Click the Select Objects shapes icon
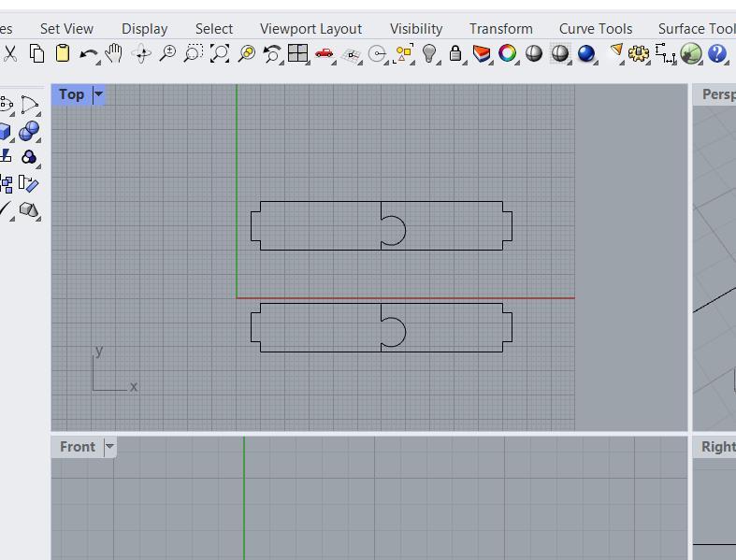 404,53
